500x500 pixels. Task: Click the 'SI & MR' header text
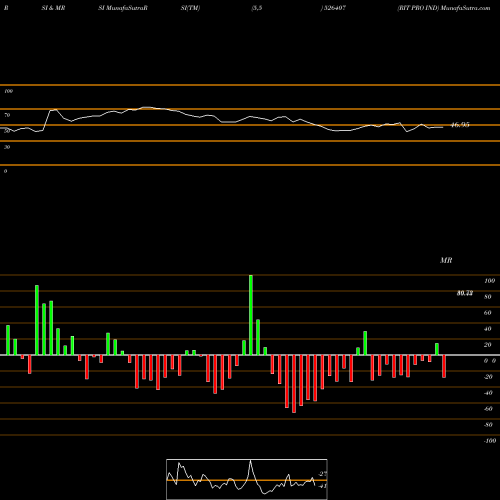(x=53, y=8)
